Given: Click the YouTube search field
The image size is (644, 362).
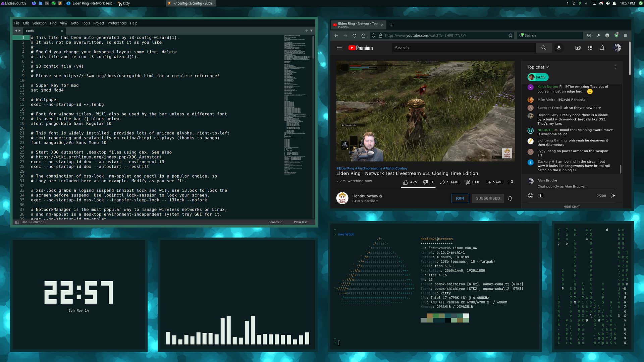Looking at the screenshot, I should (x=464, y=48).
